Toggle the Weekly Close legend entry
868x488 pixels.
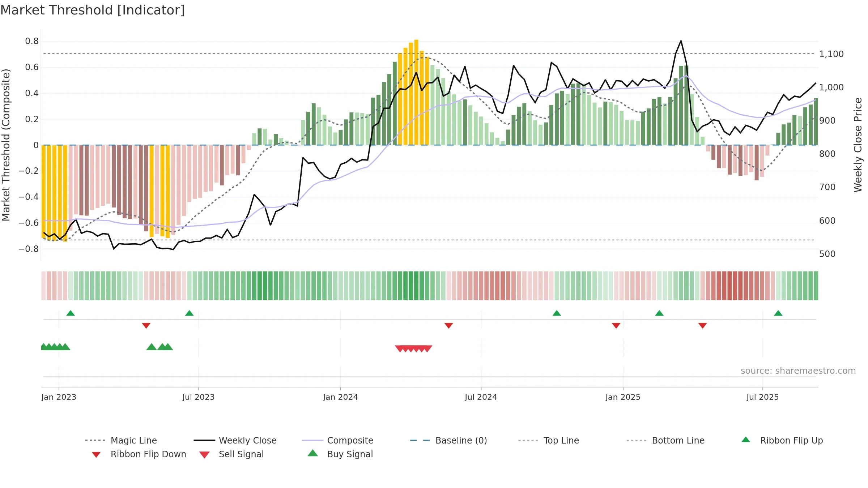(235, 440)
